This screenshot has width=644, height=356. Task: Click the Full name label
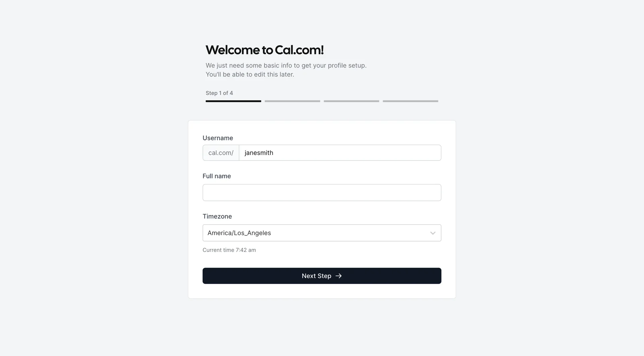[217, 176]
